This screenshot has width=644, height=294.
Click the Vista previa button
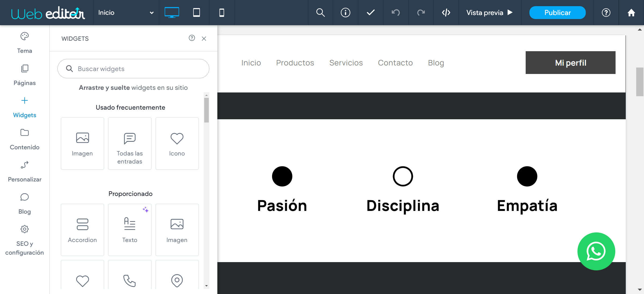coord(490,13)
